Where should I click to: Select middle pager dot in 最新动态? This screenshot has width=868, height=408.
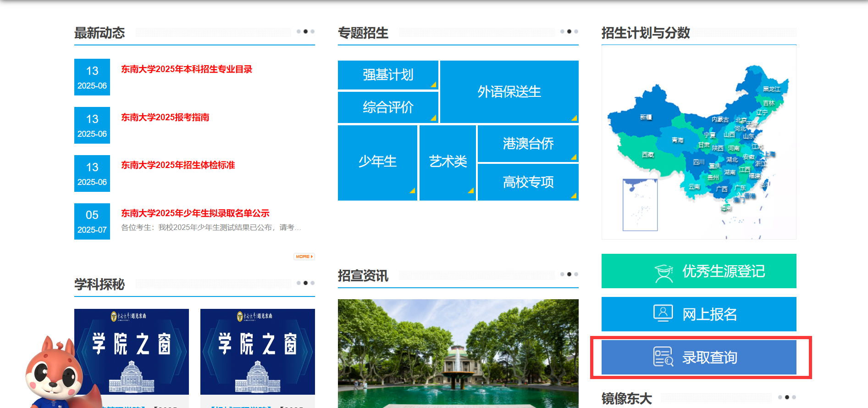(306, 32)
